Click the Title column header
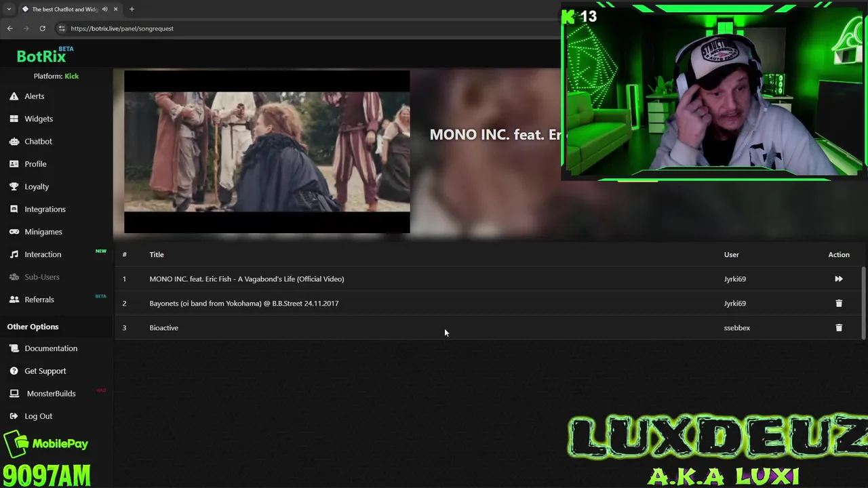The image size is (868, 488). pyautogui.click(x=157, y=254)
